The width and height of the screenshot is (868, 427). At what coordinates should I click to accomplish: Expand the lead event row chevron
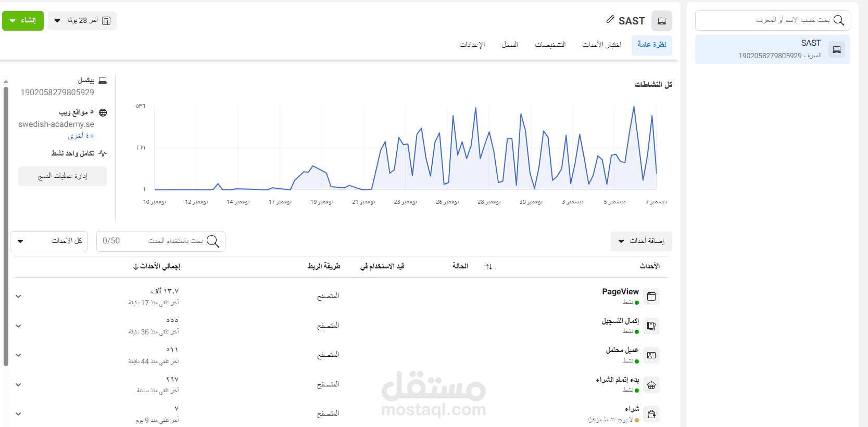coord(18,355)
